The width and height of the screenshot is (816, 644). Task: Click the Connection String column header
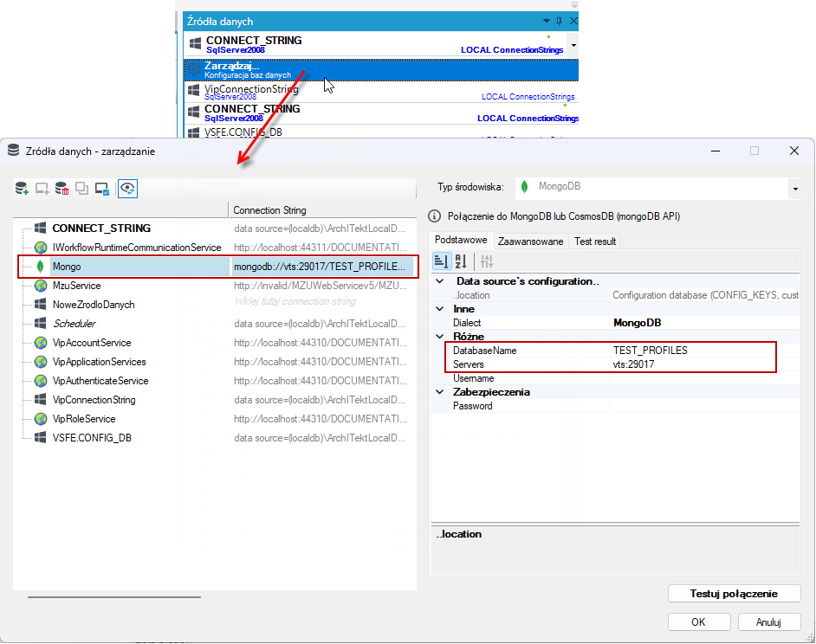click(x=322, y=210)
